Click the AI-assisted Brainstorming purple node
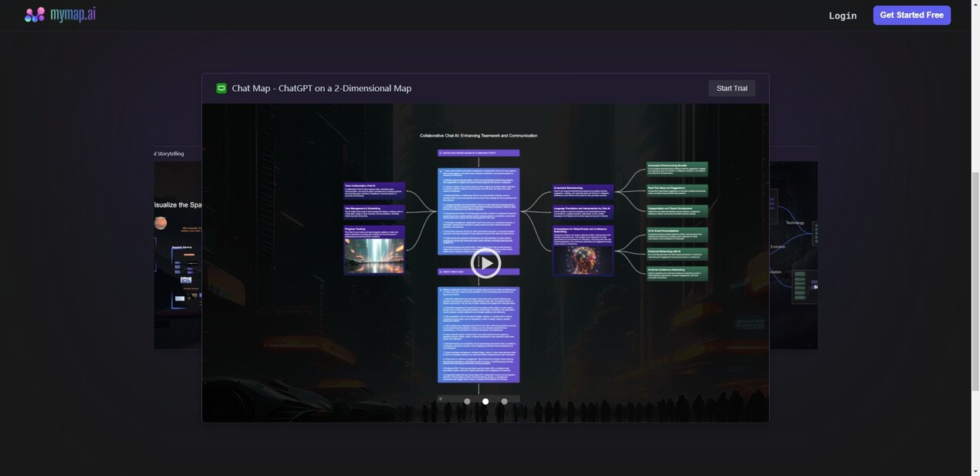The height and width of the screenshot is (476, 980). pos(583,191)
